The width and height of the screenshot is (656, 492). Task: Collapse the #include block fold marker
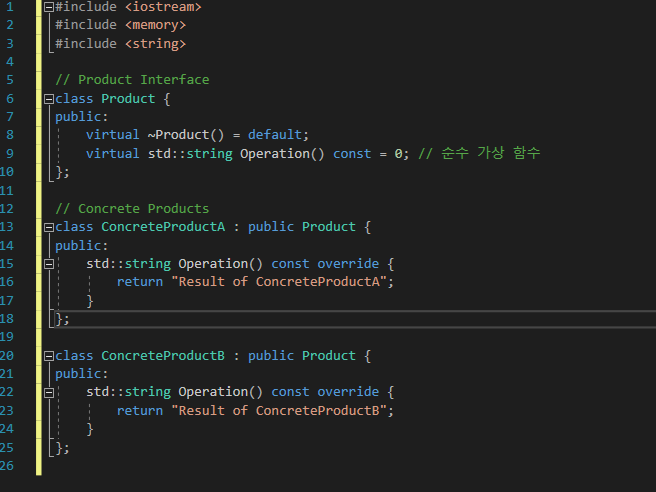tap(49, 7)
